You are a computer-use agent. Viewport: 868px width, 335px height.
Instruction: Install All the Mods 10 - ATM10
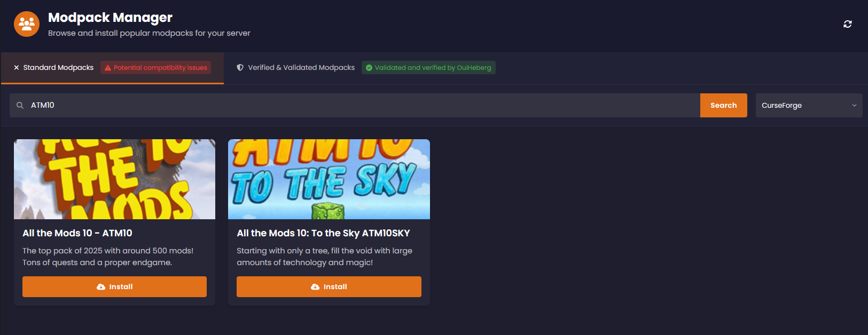click(114, 287)
